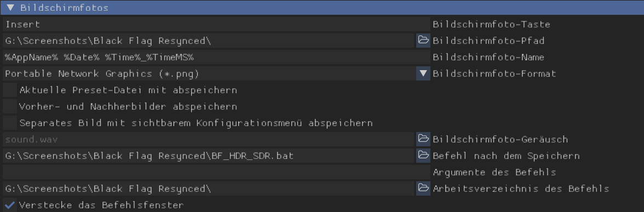Check Vorher- und Nachherbilder abspeichern
The image size is (644, 212).
click(x=9, y=106)
